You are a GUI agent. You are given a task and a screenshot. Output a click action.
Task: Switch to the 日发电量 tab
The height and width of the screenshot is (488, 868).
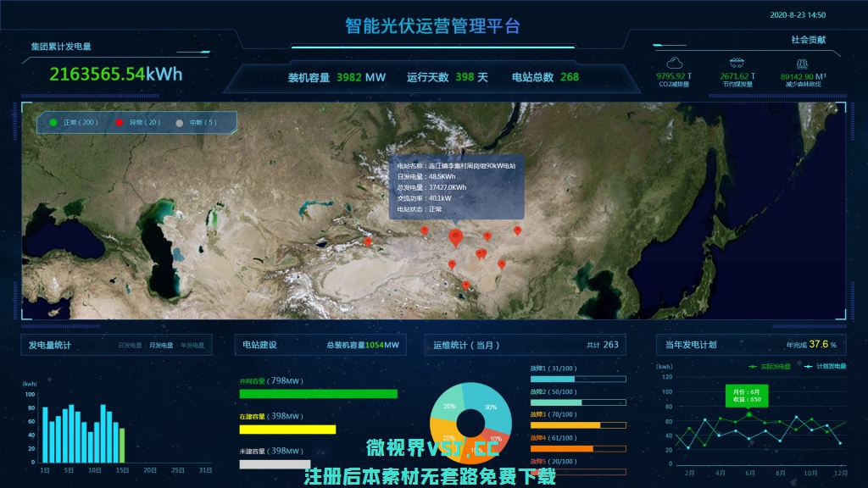pyautogui.click(x=130, y=346)
